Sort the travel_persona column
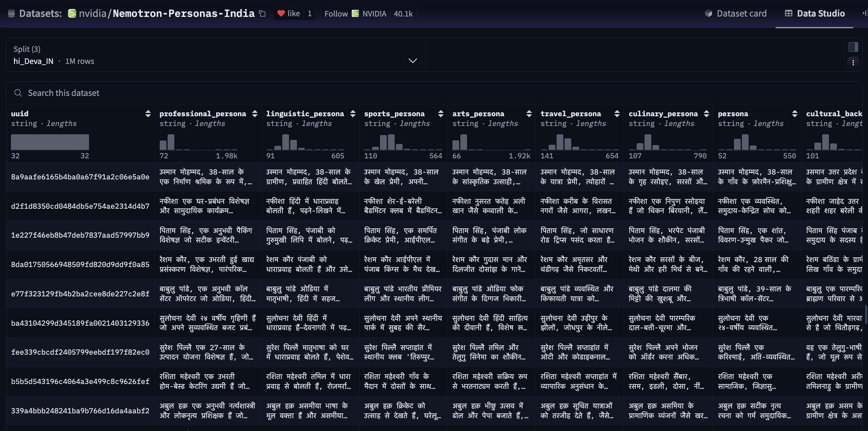Image resolution: width=868 pixels, height=431 pixels. (x=617, y=114)
